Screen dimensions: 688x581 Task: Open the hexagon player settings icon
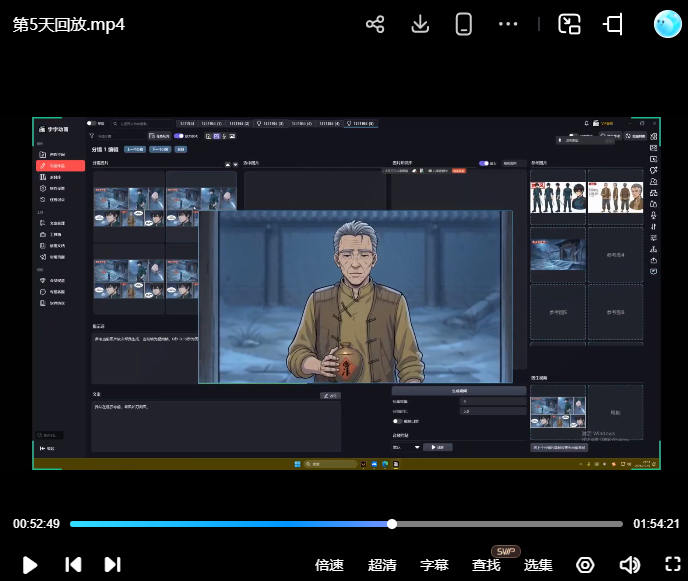(585, 565)
